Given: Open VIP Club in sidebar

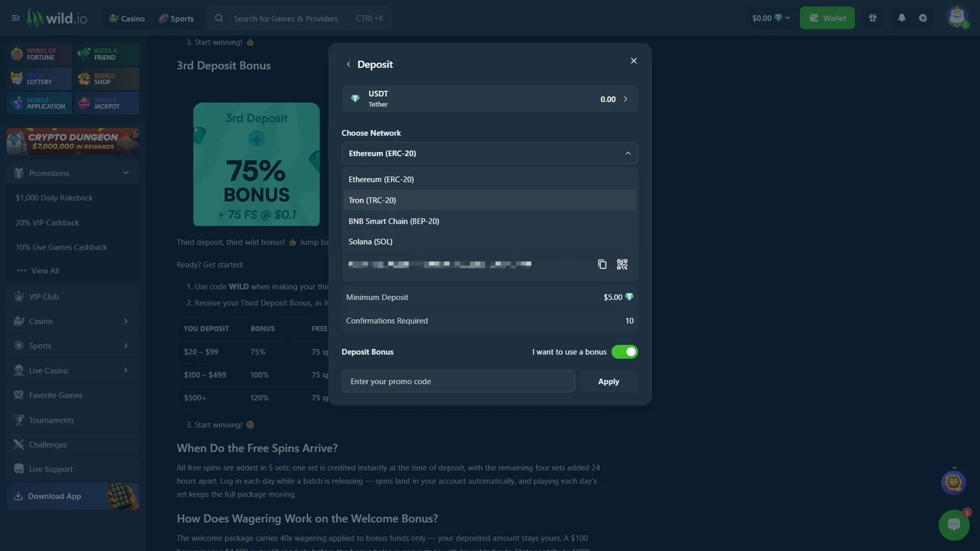Looking at the screenshot, I should (x=73, y=296).
